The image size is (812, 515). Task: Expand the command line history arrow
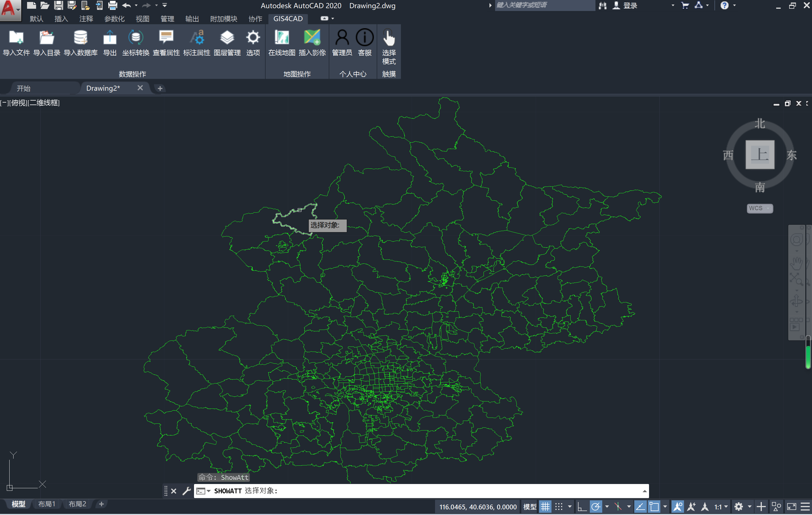click(645, 491)
